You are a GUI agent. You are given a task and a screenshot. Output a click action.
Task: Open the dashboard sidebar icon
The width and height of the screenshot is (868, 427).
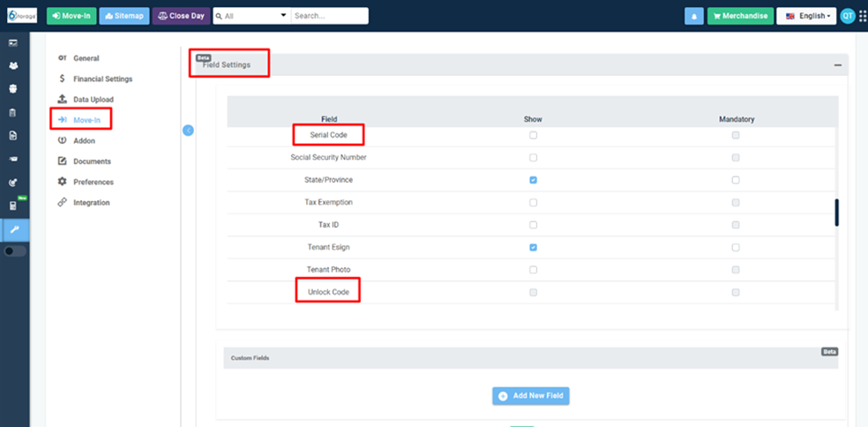coord(13,42)
